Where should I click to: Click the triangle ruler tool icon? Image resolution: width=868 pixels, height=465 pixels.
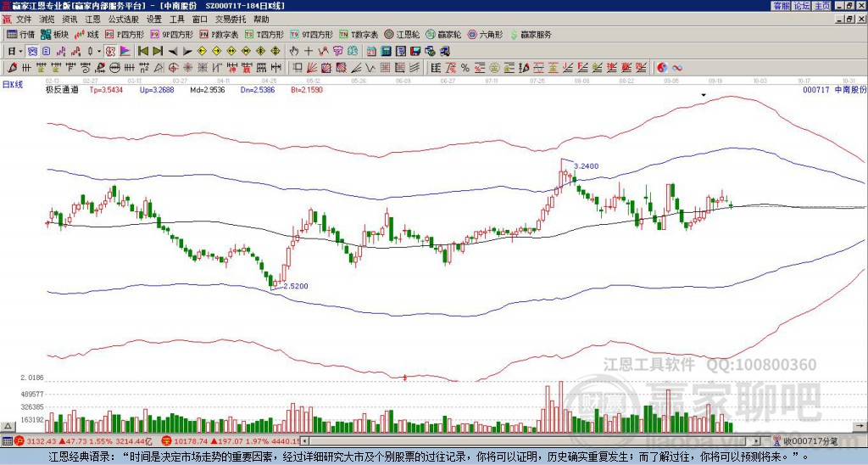pos(159,68)
